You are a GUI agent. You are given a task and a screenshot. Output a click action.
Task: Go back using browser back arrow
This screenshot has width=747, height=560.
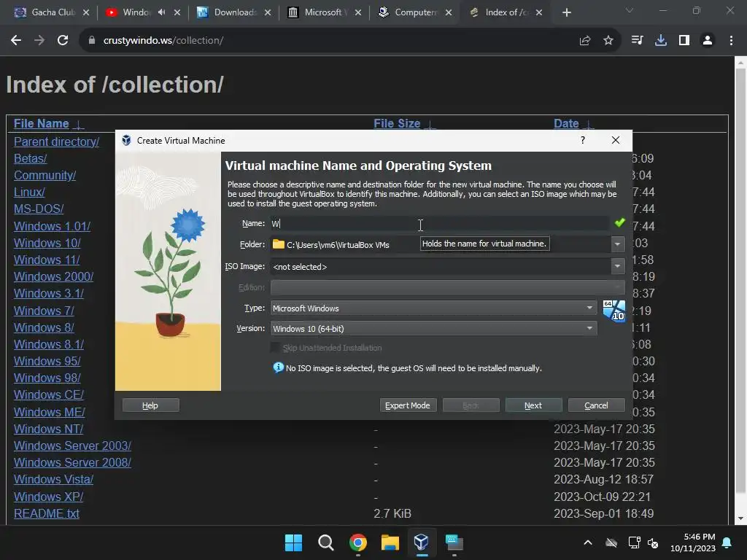coord(16,41)
